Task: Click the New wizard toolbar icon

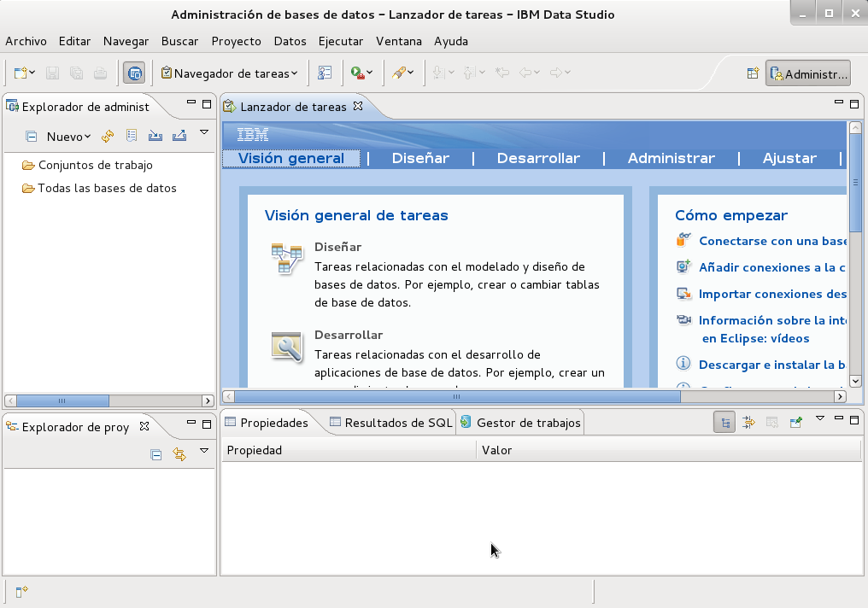Action: coord(21,73)
